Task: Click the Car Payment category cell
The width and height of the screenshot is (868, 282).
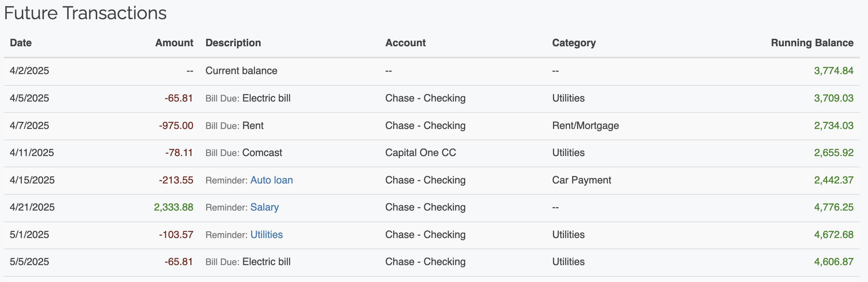Action: click(582, 180)
